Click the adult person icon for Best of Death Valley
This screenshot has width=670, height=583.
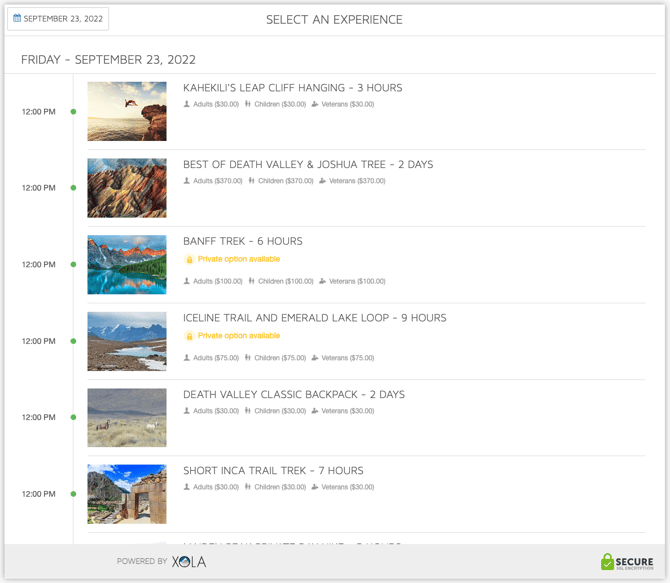[187, 181]
